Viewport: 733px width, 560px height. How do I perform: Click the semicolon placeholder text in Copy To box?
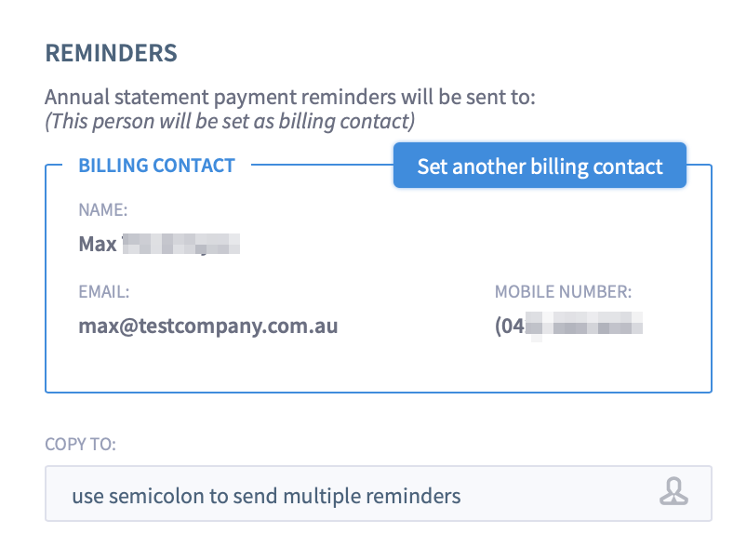(266, 496)
